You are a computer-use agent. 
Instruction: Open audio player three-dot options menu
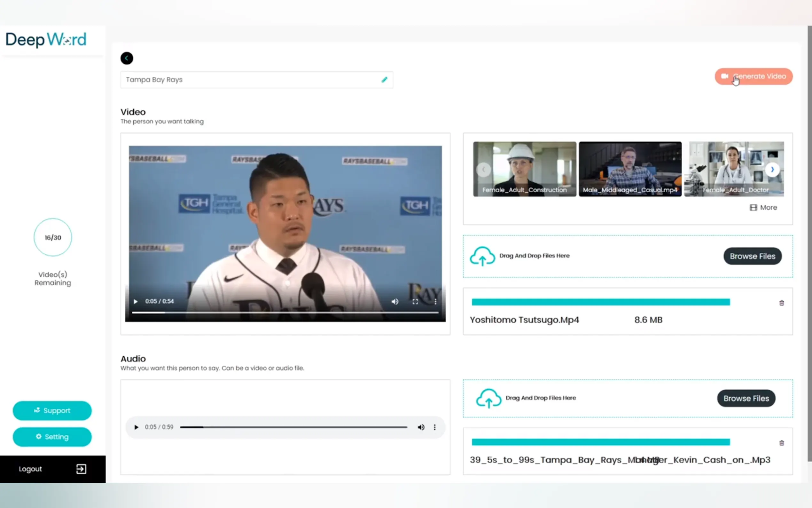click(435, 427)
